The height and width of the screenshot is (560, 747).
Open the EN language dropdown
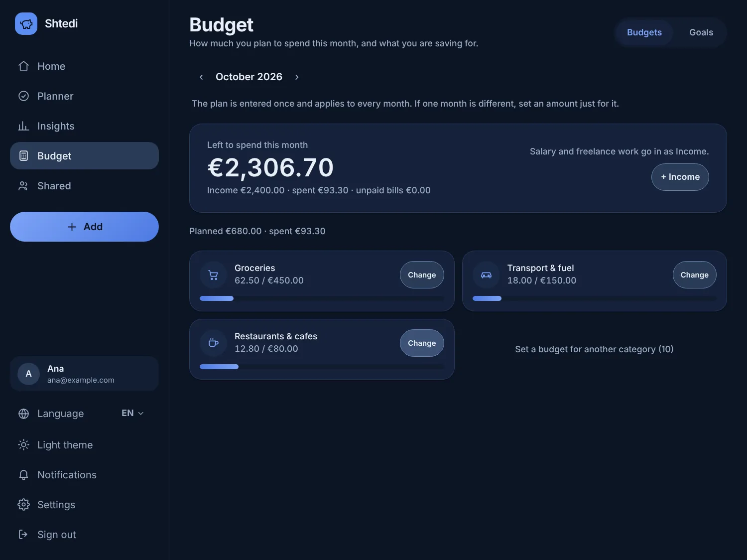[132, 413]
